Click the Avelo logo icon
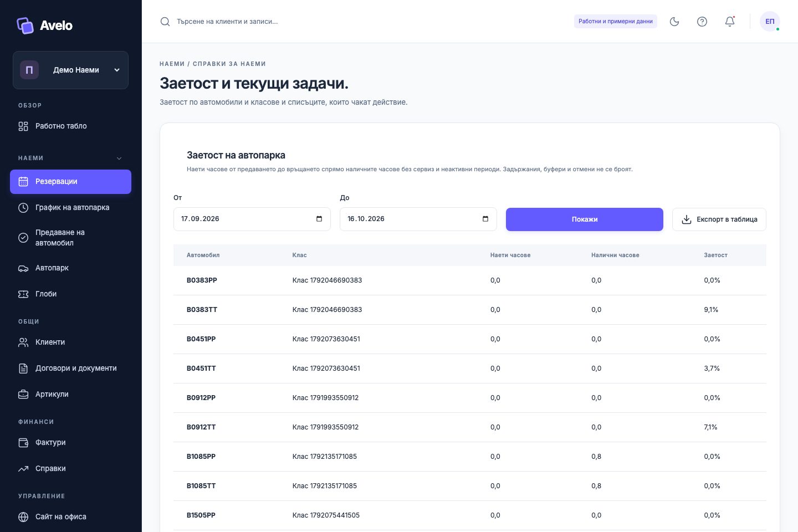 pyautogui.click(x=25, y=25)
